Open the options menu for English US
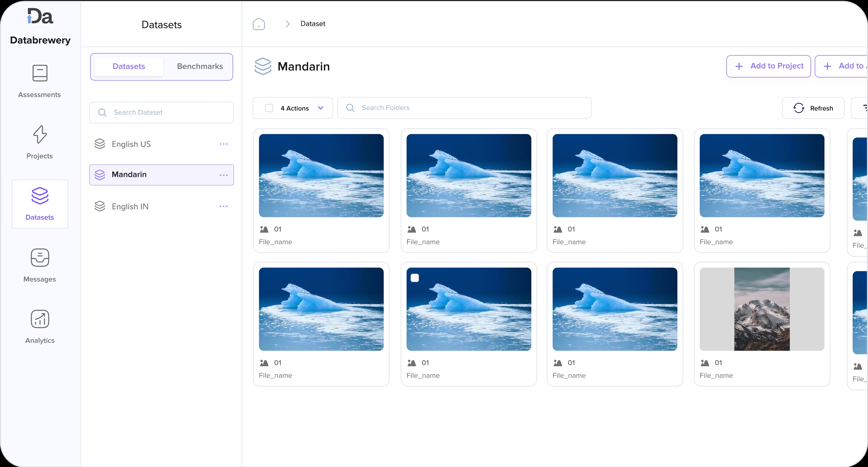The width and height of the screenshot is (868, 467). coord(223,144)
